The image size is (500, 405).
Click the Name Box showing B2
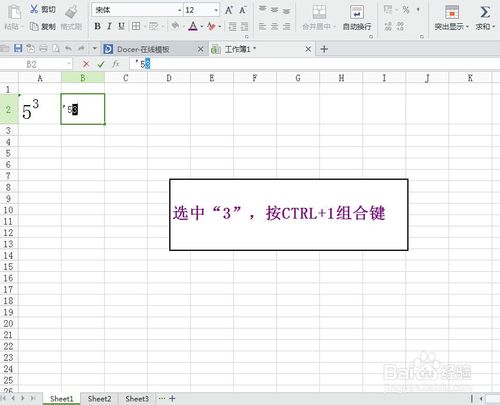coord(36,64)
